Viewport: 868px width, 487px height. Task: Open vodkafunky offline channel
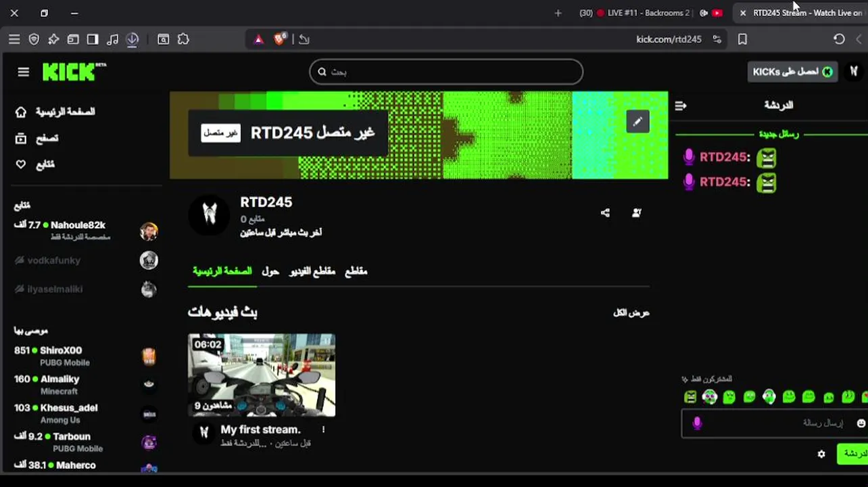pyautogui.click(x=86, y=260)
